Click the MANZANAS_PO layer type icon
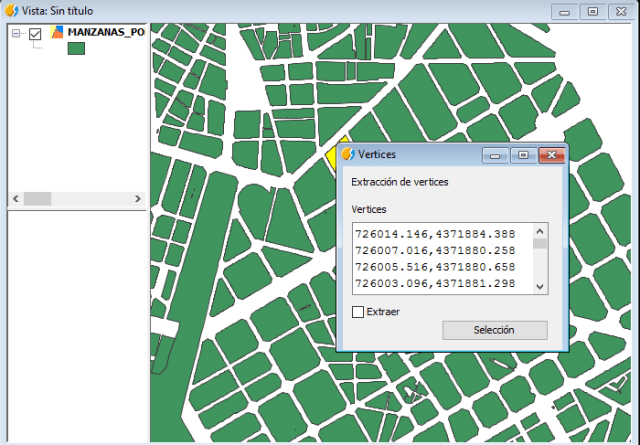The width and height of the screenshot is (640, 445). [57, 32]
